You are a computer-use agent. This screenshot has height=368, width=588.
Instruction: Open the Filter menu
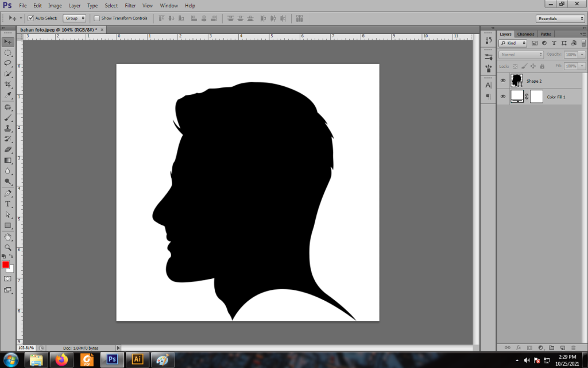(130, 6)
